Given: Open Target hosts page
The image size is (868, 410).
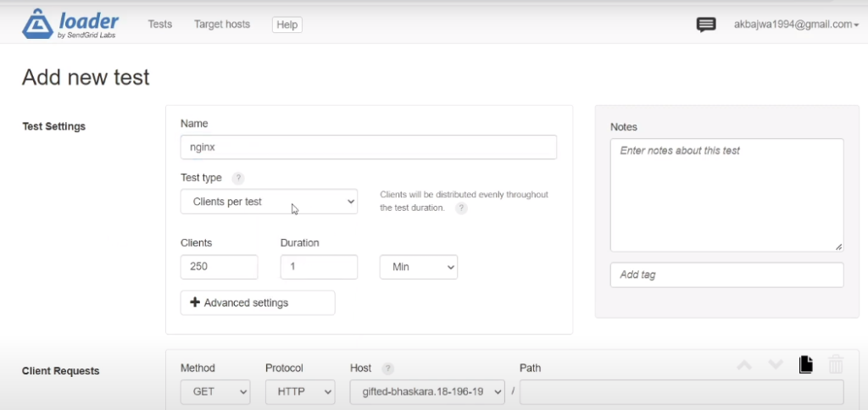Looking at the screenshot, I should [222, 25].
